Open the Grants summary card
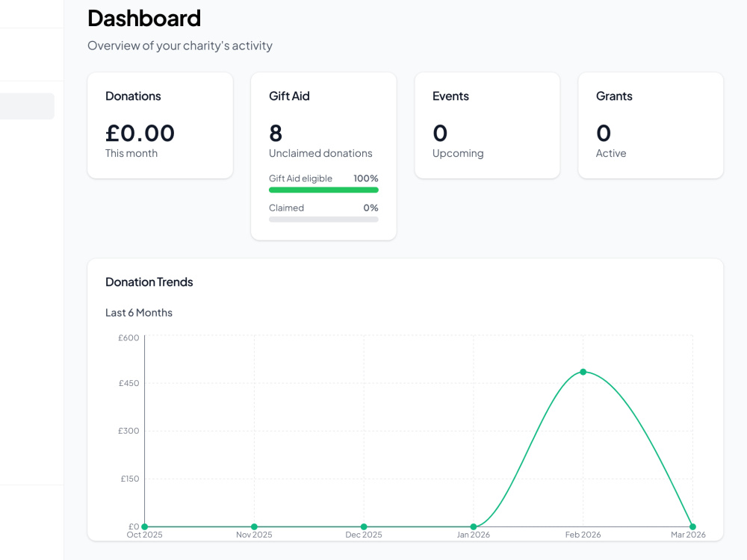 [x=651, y=125]
